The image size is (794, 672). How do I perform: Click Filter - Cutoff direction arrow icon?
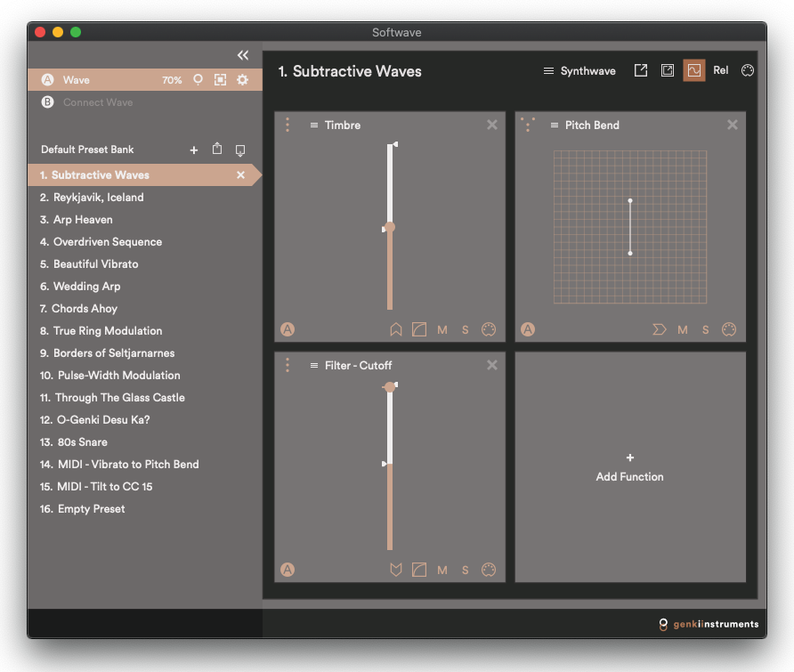point(396,570)
